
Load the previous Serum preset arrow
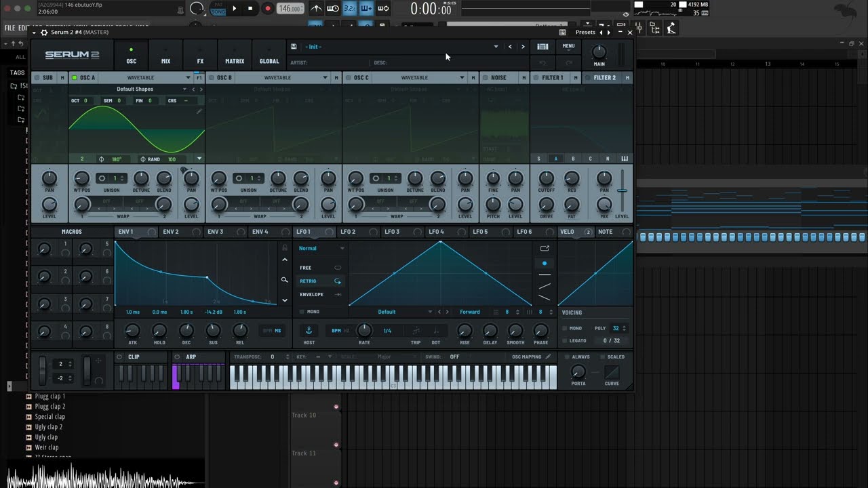pos(510,47)
